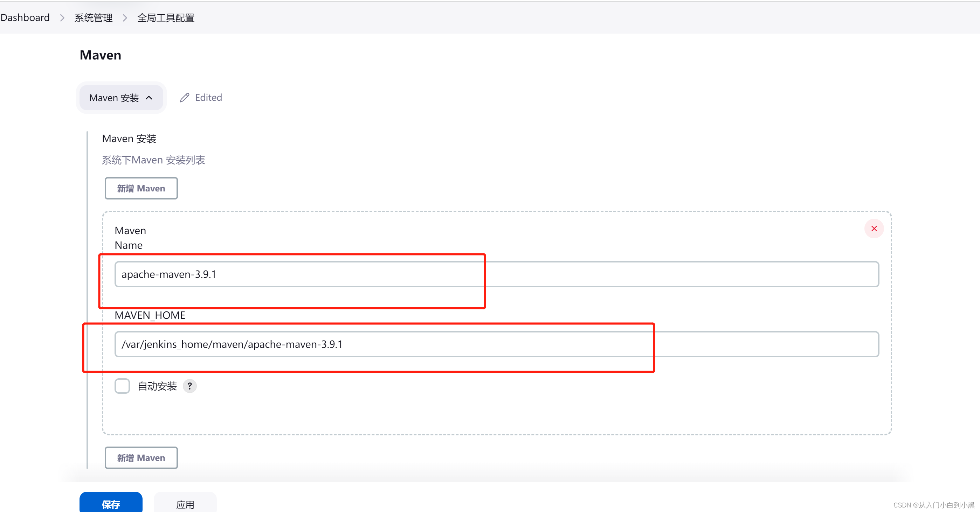This screenshot has width=980, height=512.
Task: Open 全局工具配置 breadcrumb link
Action: [x=166, y=18]
